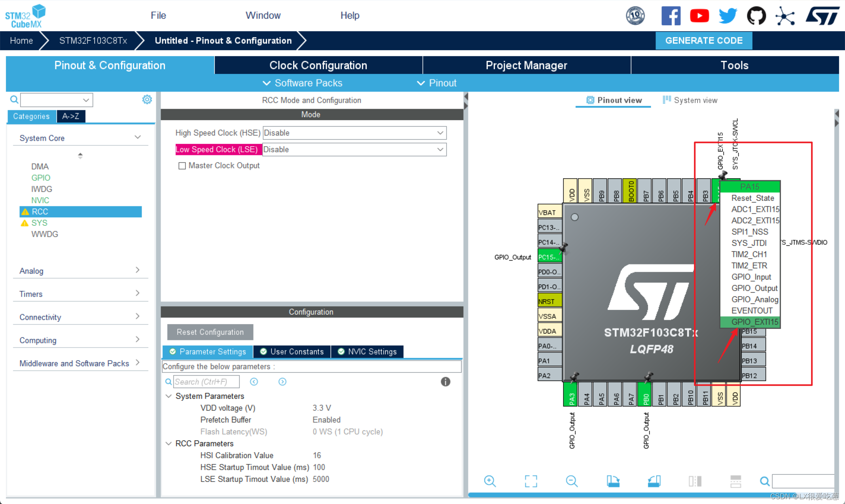Select GPIO_Output in PA15 pin menu

pyautogui.click(x=750, y=288)
